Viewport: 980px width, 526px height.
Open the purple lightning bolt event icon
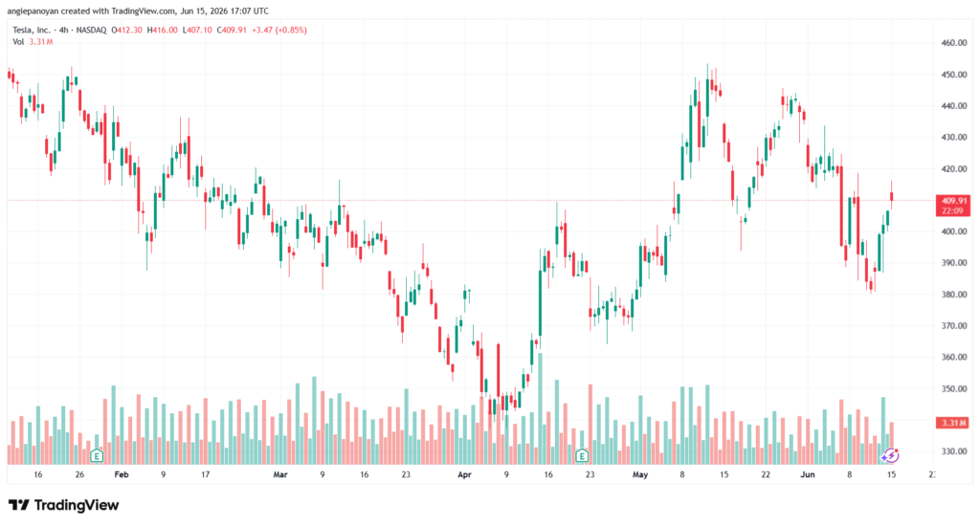pos(890,455)
